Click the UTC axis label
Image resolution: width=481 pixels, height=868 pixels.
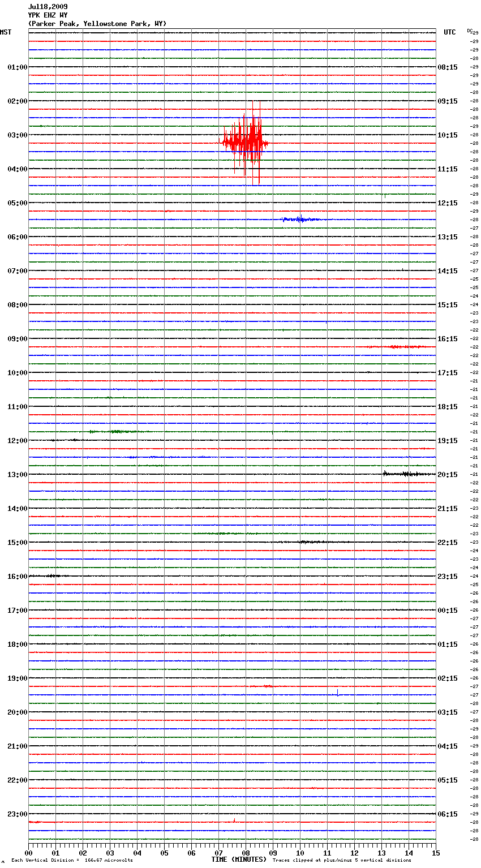click(450, 32)
